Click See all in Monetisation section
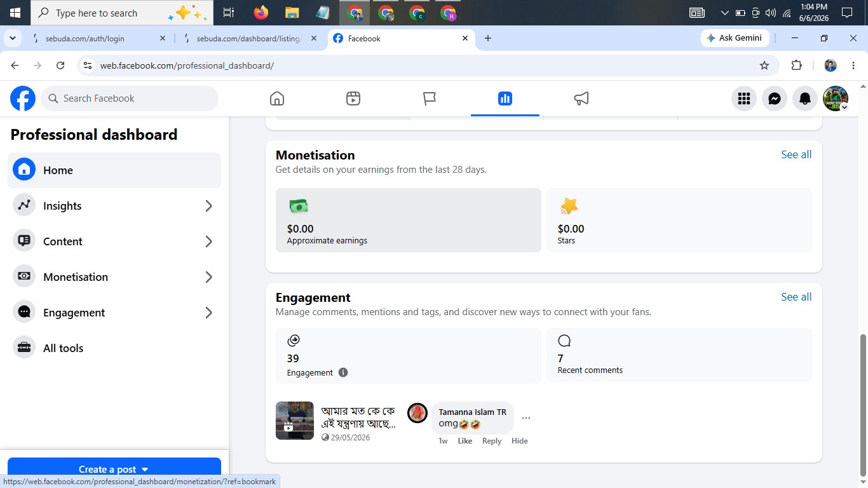The image size is (868, 488). pyautogui.click(x=796, y=154)
